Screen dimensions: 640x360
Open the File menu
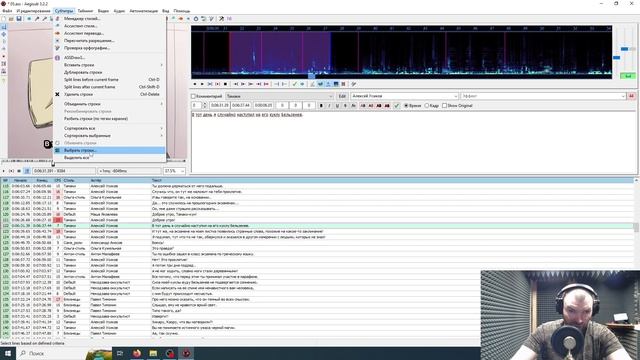pyautogui.click(x=7, y=11)
